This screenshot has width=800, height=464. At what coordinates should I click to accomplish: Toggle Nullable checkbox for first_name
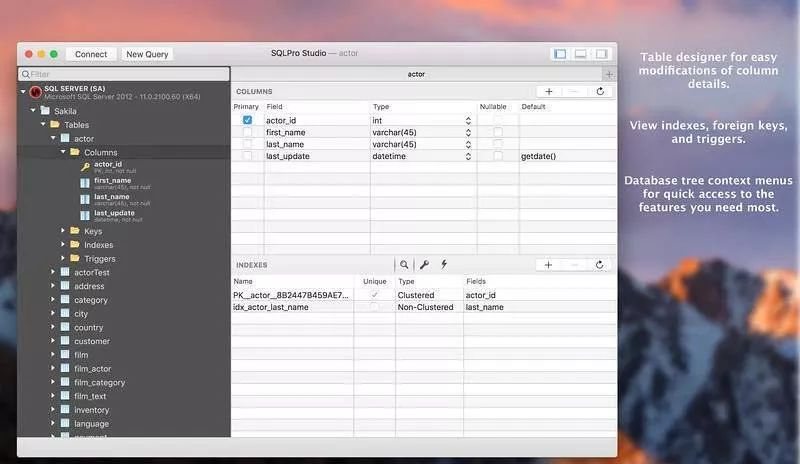pos(498,132)
